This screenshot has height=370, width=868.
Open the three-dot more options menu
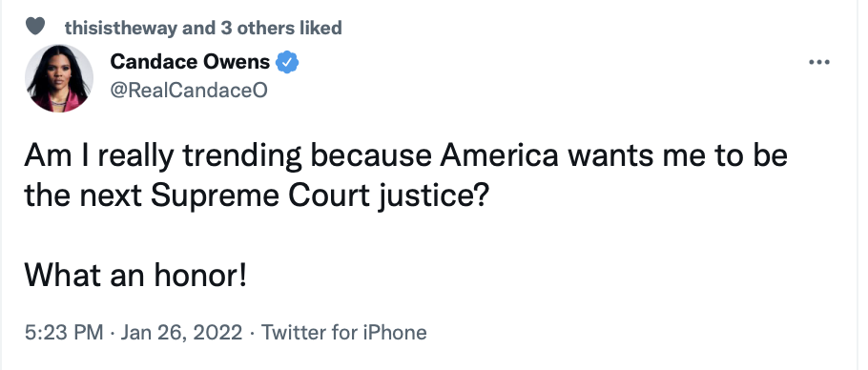tap(819, 63)
